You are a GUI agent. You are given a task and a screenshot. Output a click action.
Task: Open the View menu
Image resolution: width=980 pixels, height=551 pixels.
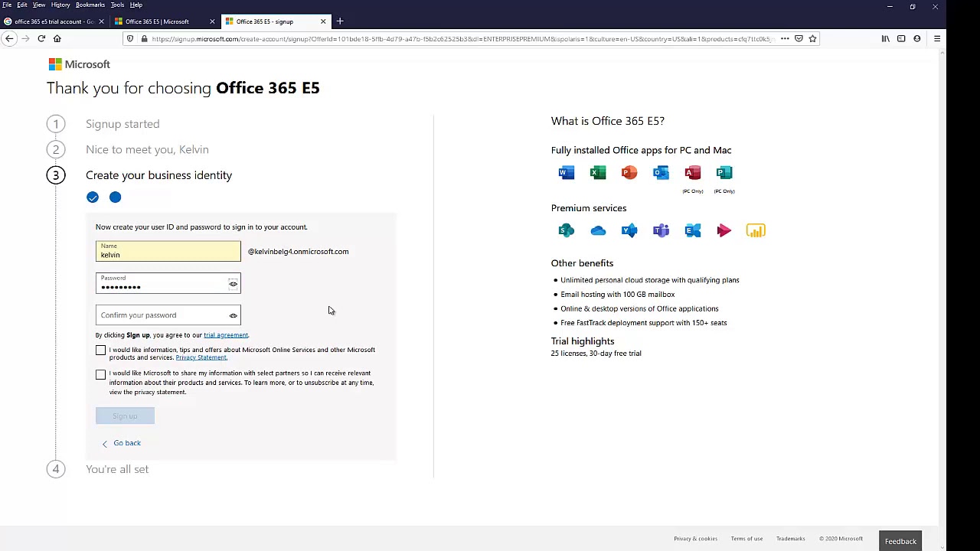coord(39,5)
